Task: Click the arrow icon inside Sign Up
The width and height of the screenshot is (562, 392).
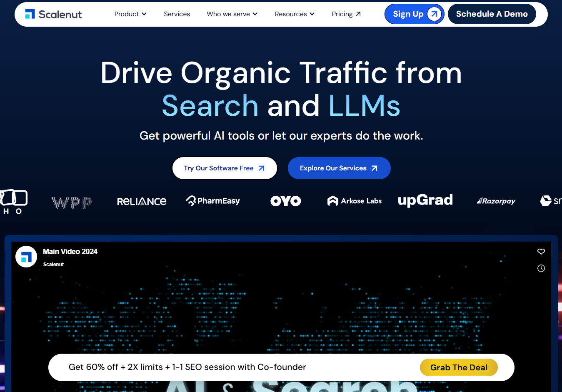Action: [434, 14]
